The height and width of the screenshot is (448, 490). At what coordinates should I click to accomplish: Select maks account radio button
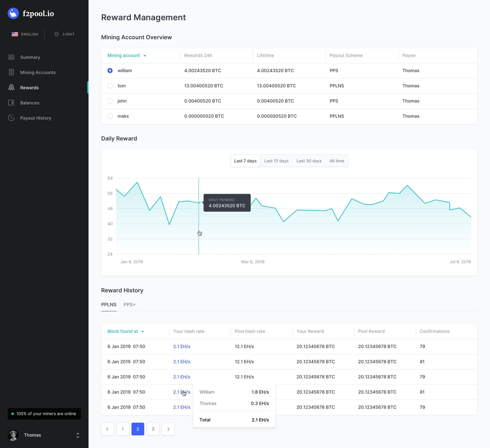click(x=110, y=116)
